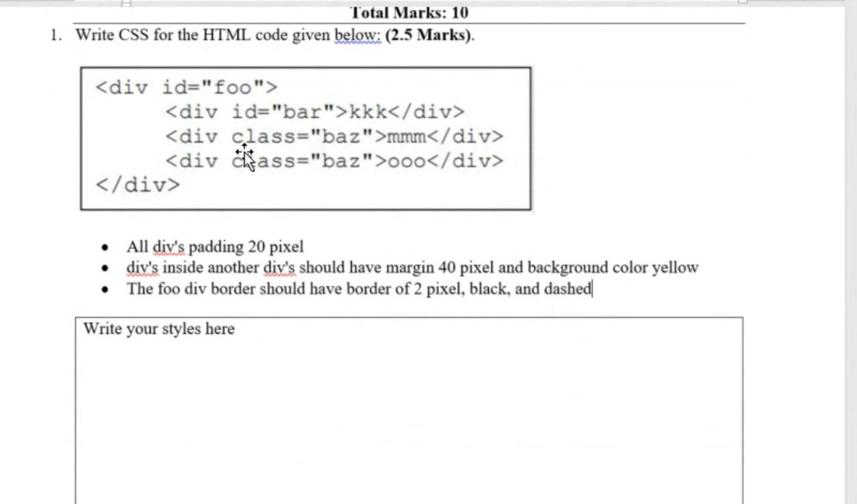Click the "Total Marks: 10" heading
Image resolution: width=857 pixels, height=504 pixels.
(x=409, y=12)
